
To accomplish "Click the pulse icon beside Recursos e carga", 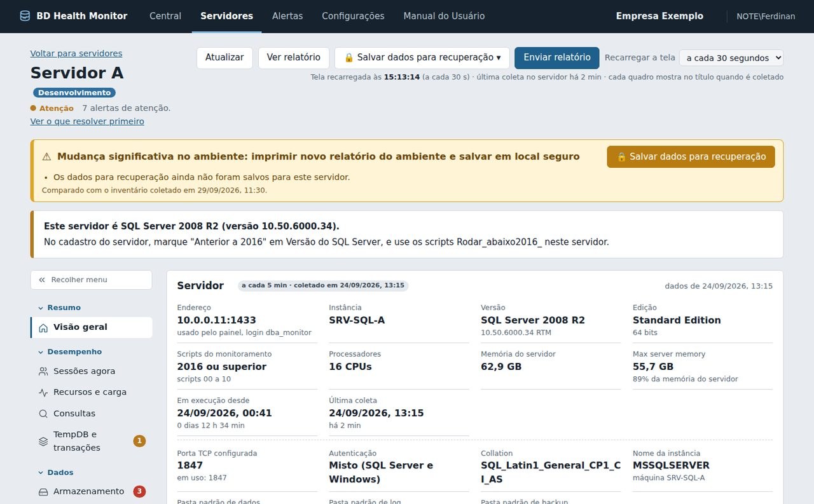I will pos(43,393).
